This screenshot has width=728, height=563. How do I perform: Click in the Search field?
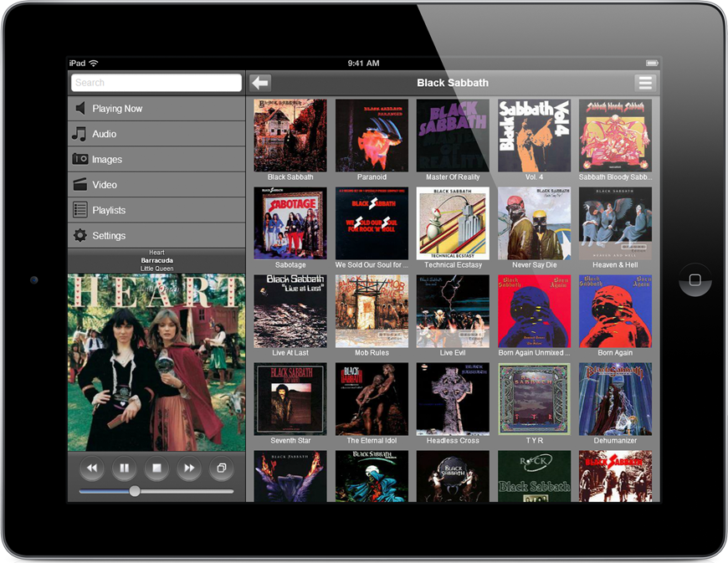point(156,83)
